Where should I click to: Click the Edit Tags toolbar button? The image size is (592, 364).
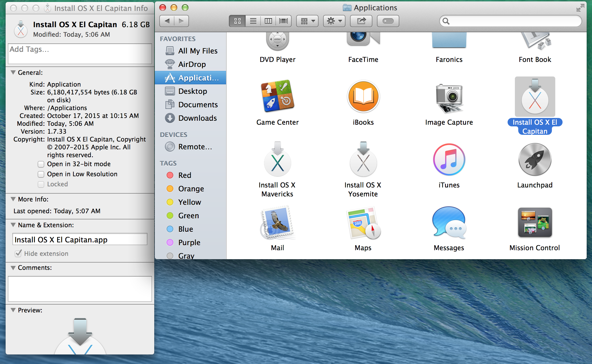tap(388, 21)
